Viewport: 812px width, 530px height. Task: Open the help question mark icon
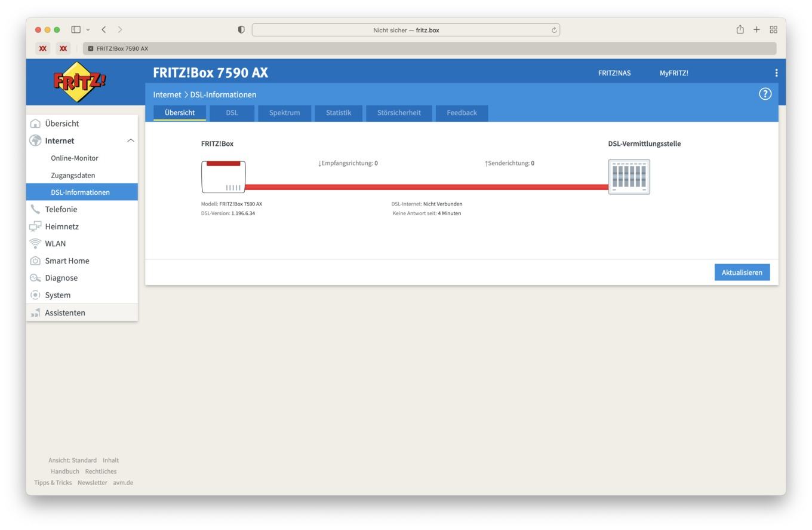(765, 94)
